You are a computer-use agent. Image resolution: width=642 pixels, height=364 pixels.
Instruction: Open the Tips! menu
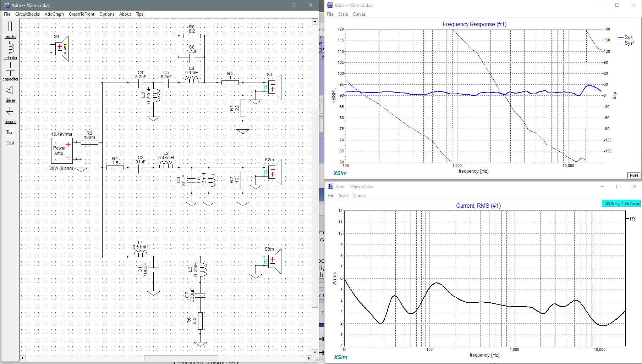[140, 14]
